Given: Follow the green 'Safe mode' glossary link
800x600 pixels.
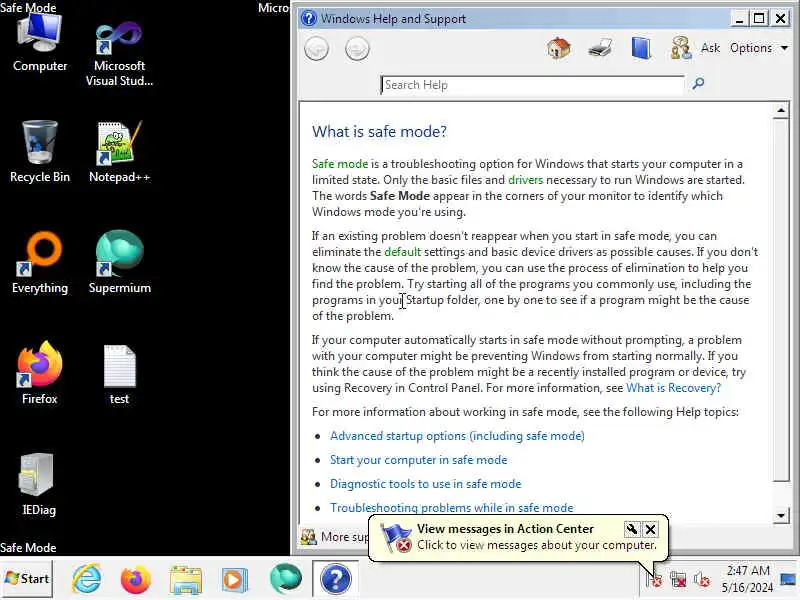Looking at the screenshot, I should 340,164.
